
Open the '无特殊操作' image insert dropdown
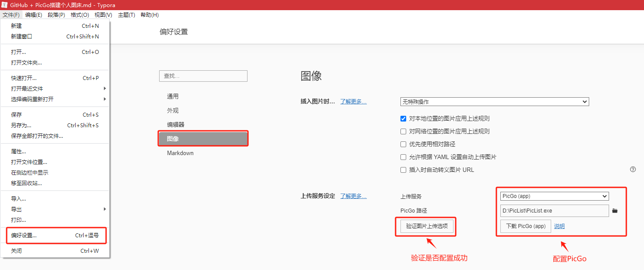tap(495, 102)
